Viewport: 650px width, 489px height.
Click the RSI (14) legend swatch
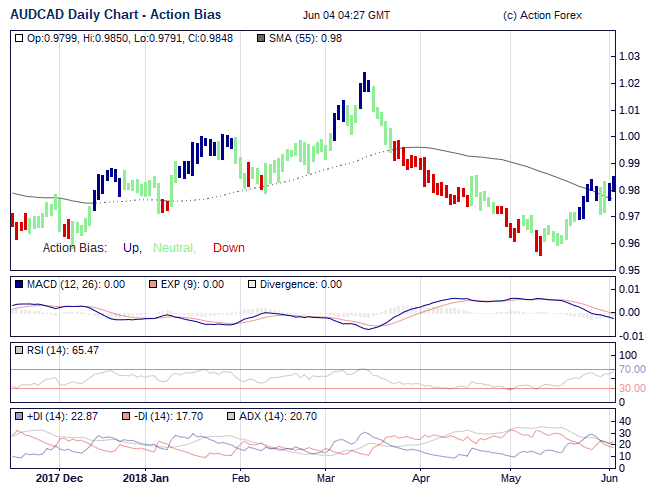(20, 350)
